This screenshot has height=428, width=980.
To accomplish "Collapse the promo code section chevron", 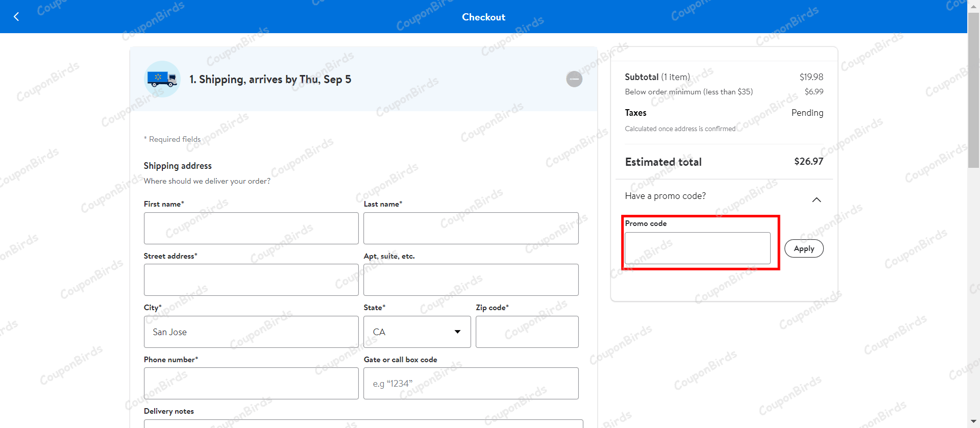I will [x=816, y=199].
